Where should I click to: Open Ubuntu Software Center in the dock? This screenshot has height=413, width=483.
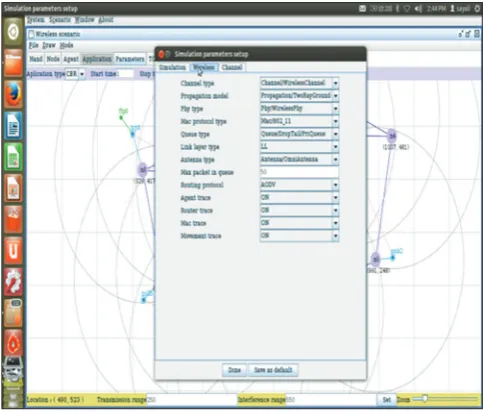[x=13, y=219]
